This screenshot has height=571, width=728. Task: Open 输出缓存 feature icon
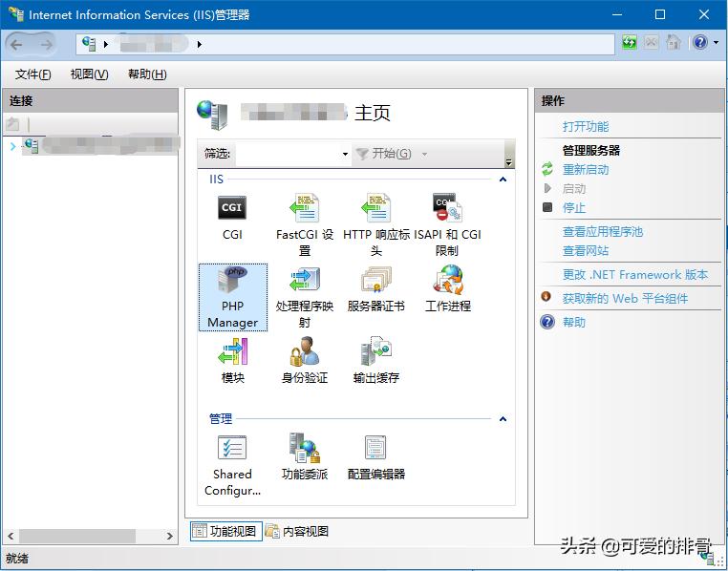[375, 351]
